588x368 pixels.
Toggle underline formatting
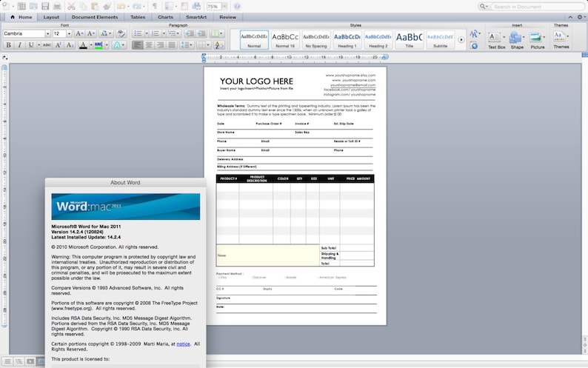[x=31, y=45]
